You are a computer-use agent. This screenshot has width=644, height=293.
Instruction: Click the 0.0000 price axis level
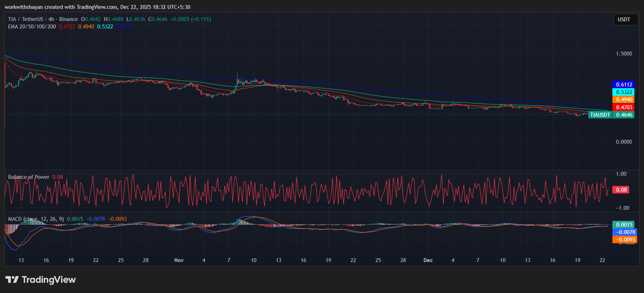point(624,142)
